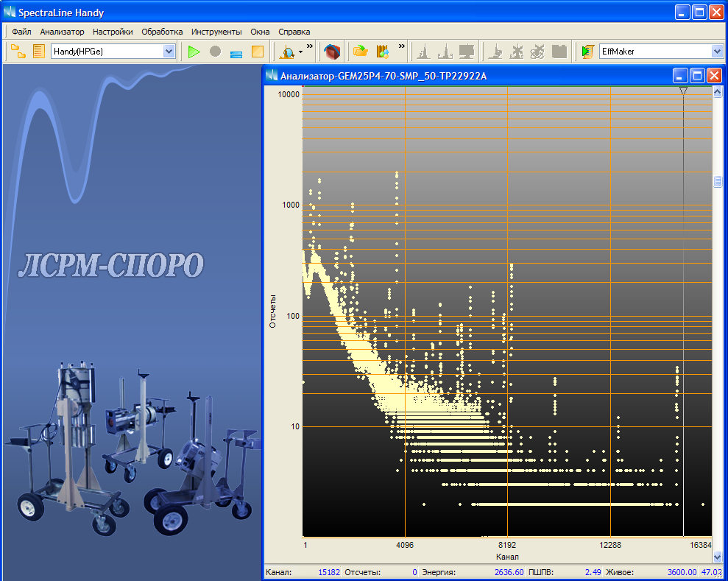Open the Файл menu

[21, 32]
